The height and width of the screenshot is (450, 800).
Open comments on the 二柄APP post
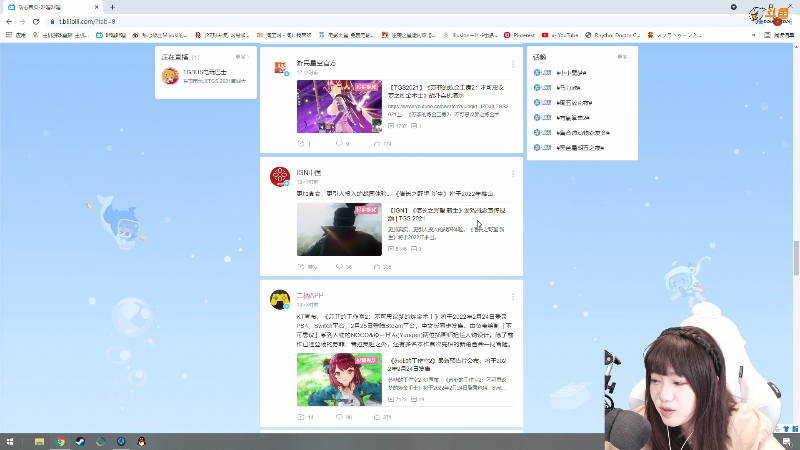pyautogui.click(x=344, y=417)
